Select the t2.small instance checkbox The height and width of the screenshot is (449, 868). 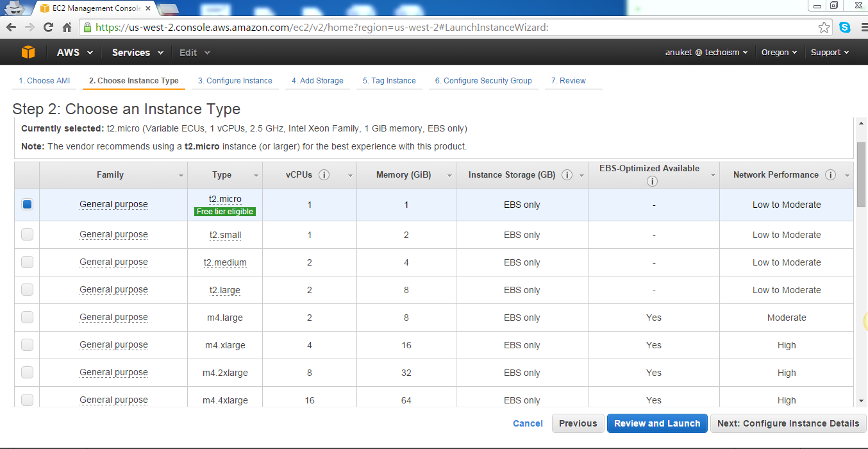pyautogui.click(x=27, y=235)
